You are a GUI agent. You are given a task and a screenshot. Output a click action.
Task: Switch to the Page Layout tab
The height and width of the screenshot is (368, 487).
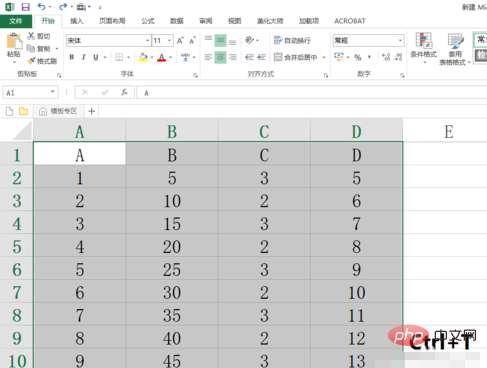pos(112,21)
